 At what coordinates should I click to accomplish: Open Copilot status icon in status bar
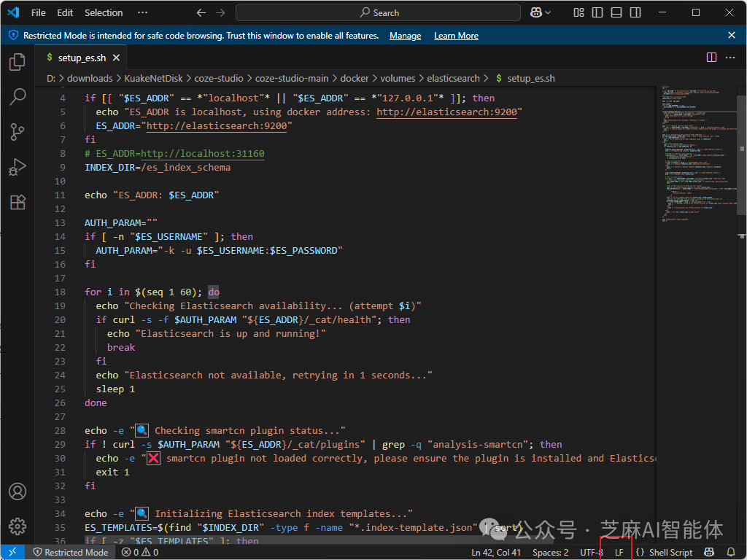(709, 553)
